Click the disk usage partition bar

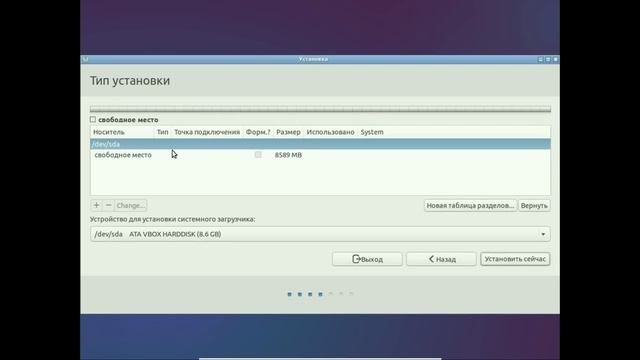[320, 109]
